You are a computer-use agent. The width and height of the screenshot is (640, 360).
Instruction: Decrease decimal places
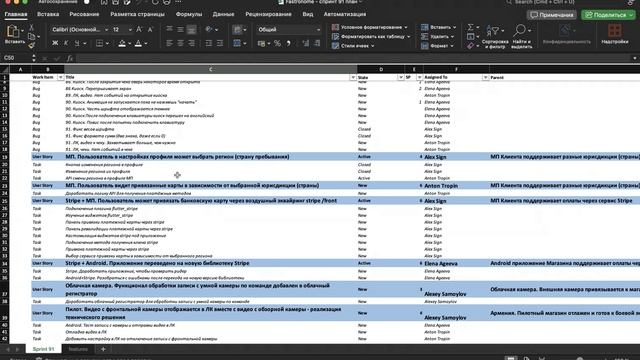coord(317,43)
